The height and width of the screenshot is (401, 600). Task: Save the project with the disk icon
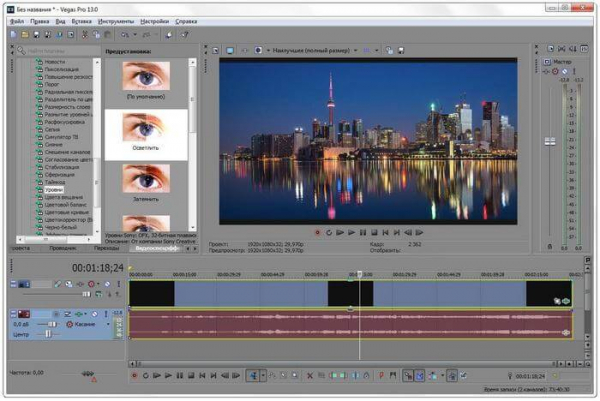coord(36,35)
